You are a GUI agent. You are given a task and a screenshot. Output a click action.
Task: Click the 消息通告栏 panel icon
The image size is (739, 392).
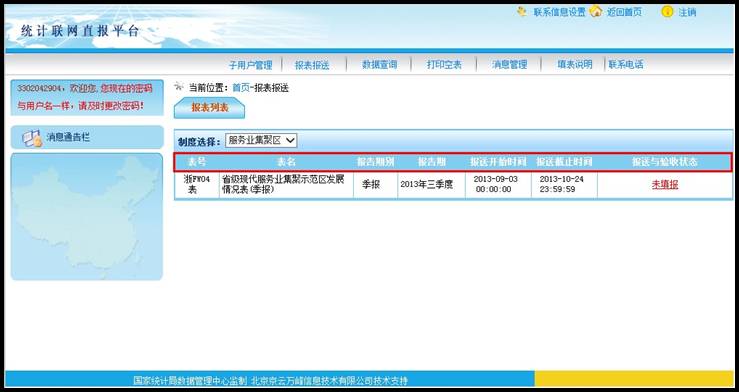(x=32, y=138)
